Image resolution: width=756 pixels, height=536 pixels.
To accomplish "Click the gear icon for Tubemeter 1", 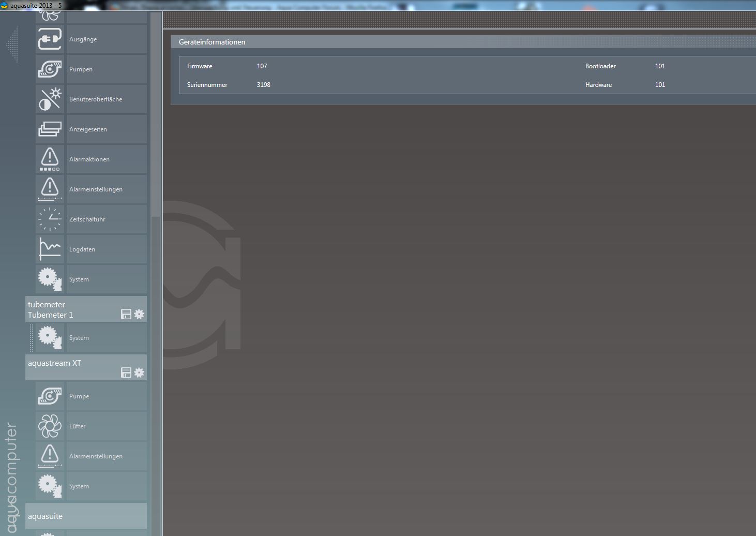I will [x=139, y=314].
